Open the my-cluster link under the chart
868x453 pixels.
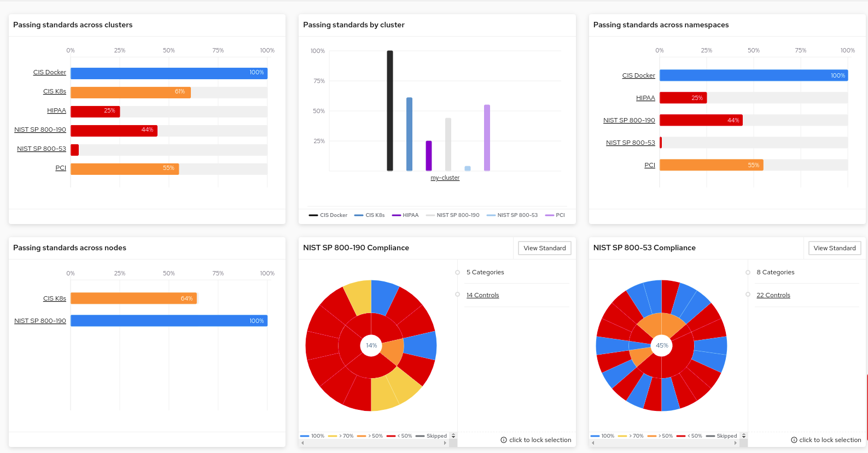click(x=445, y=178)
